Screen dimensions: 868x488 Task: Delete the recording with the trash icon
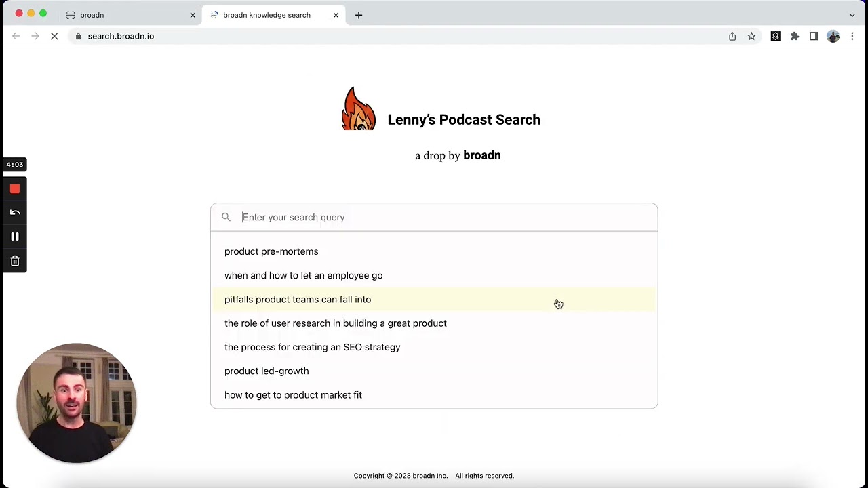[x=15, y=261]
